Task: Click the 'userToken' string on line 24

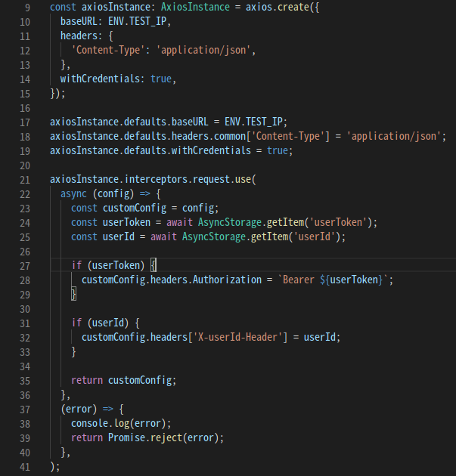Action: (338, 223)
